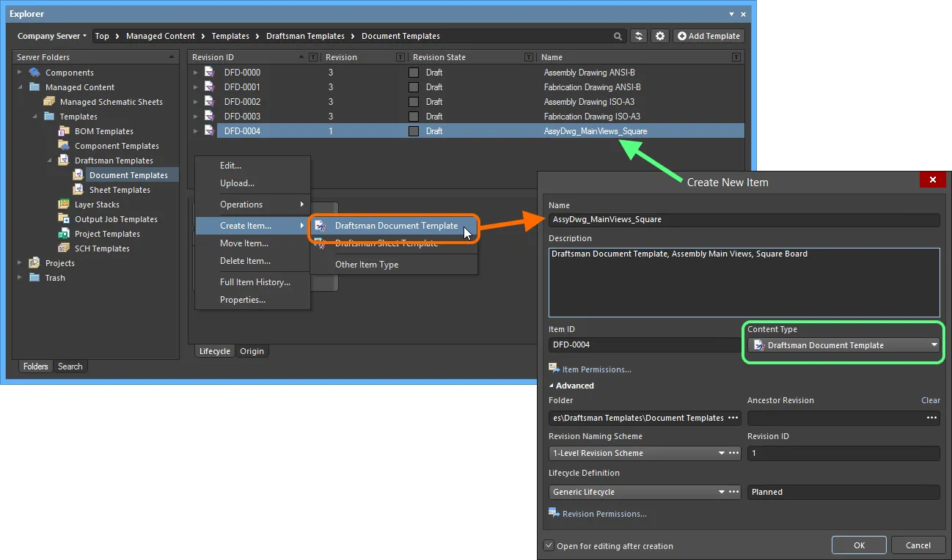Click the Draftsman Sheet Template submenu icon
Image resolution: width=952 pixels, height=560 pixels.
coord(321,243)
